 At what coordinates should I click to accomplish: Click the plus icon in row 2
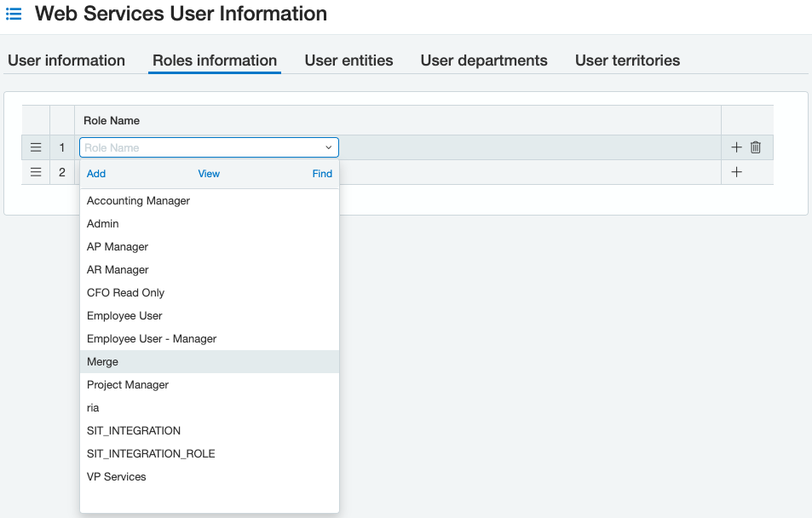pyautogui.click(x=737, y=172)
